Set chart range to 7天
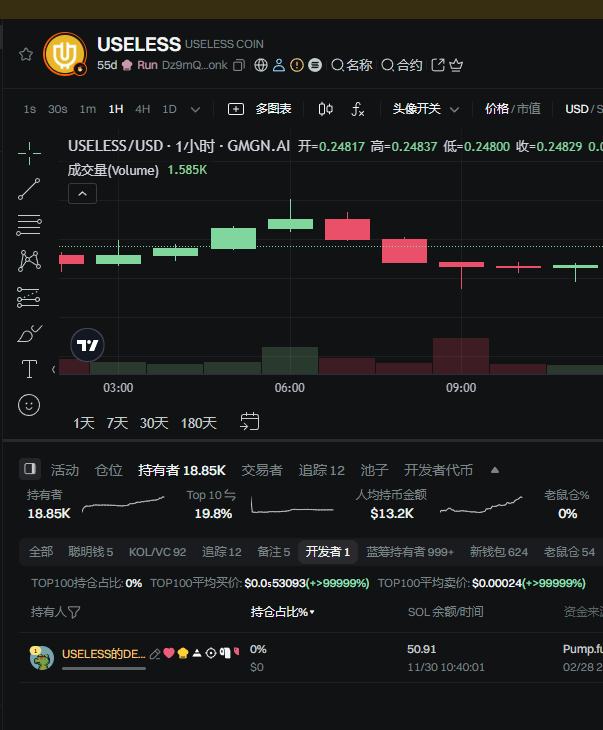This screenshot has height=730, width=603. [x=117, y=423]
